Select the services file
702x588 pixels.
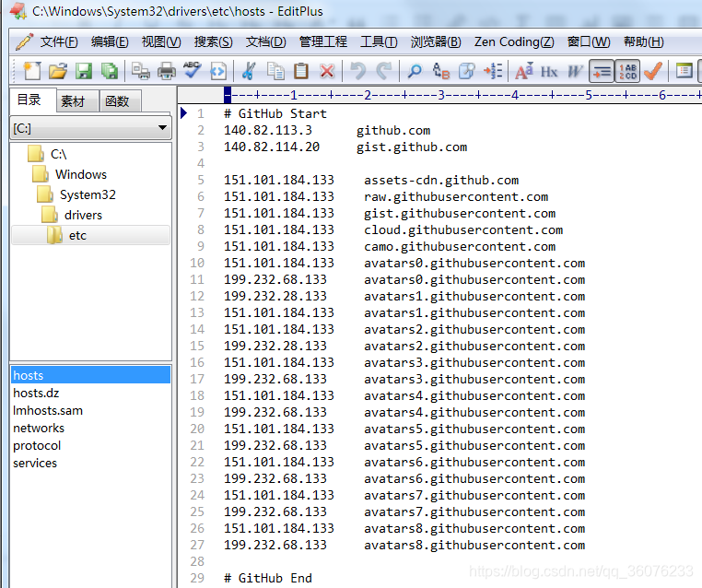[x=35, y=463]
